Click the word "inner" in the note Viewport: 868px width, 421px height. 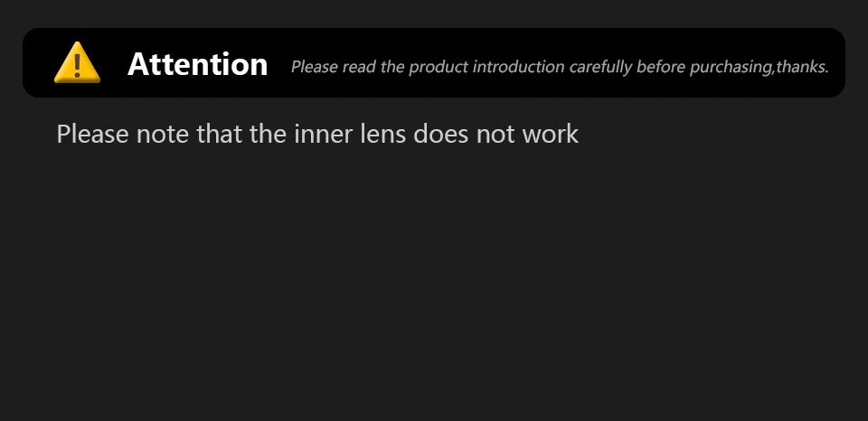coord(322,135)
